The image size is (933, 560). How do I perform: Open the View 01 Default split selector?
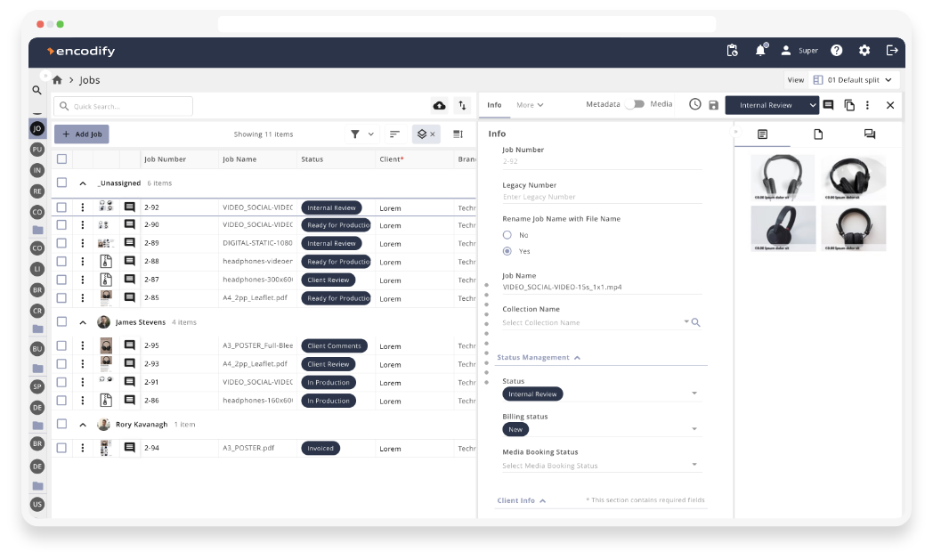click(852, 79)
